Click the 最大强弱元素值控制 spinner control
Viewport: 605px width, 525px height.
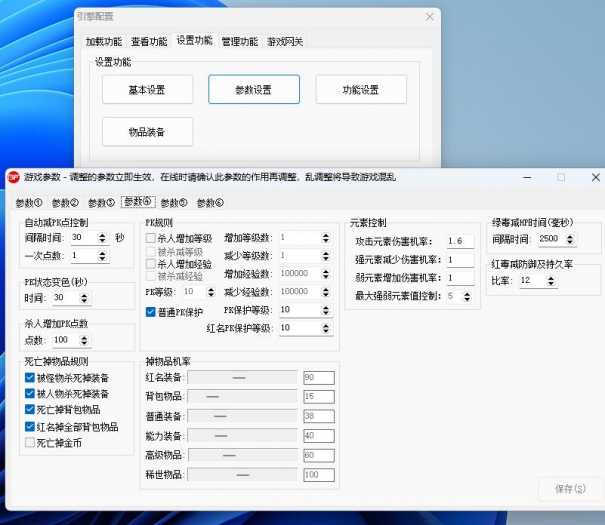[459, 296]
